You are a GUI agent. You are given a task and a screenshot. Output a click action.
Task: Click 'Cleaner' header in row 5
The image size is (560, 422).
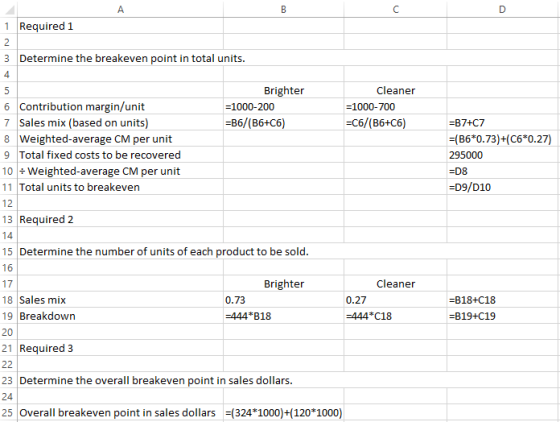coord(395,90)
